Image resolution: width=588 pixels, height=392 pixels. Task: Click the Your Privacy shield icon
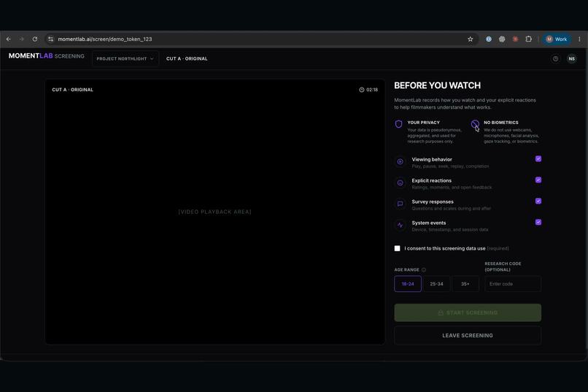[398, 124]
